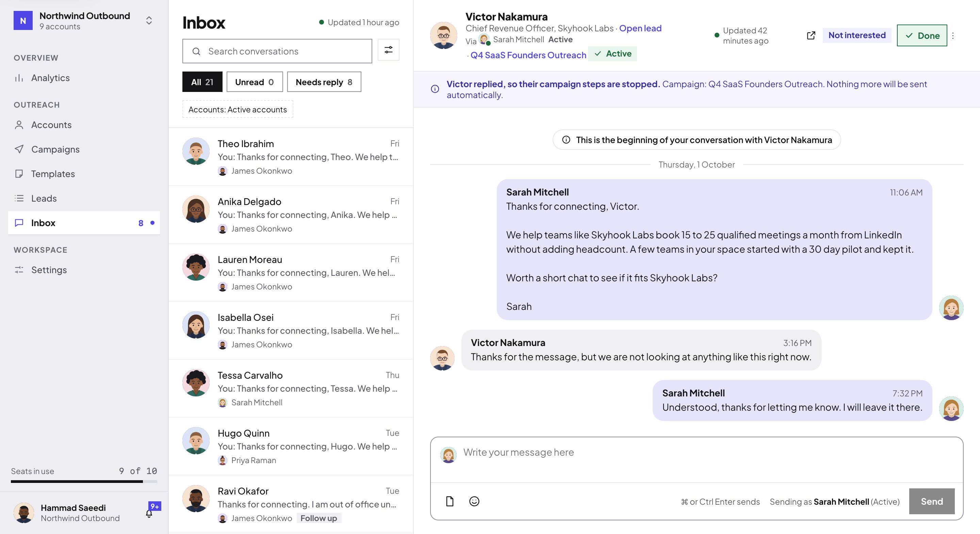Click the campaign Active status badge
980x534 pixels.
click(x=612, y=54)
